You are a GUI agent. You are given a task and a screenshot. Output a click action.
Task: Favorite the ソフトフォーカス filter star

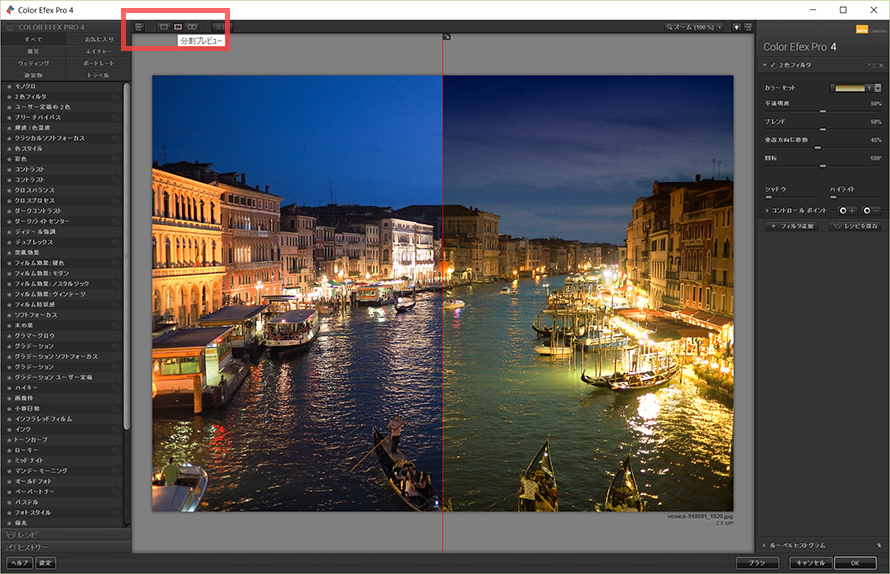[x=9, y=315]
